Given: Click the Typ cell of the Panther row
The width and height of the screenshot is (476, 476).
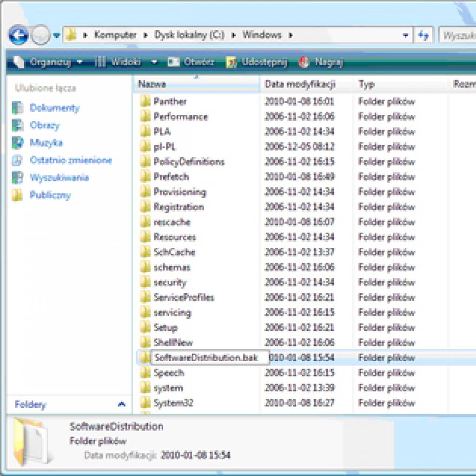Looking at the screenshot, I should (x=386, y=101).
